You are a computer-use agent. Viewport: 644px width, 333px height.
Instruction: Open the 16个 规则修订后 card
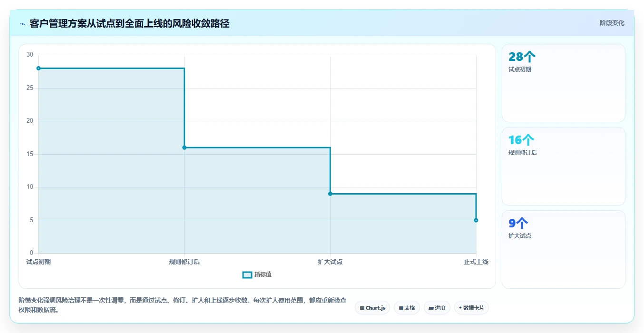(563, 166)
